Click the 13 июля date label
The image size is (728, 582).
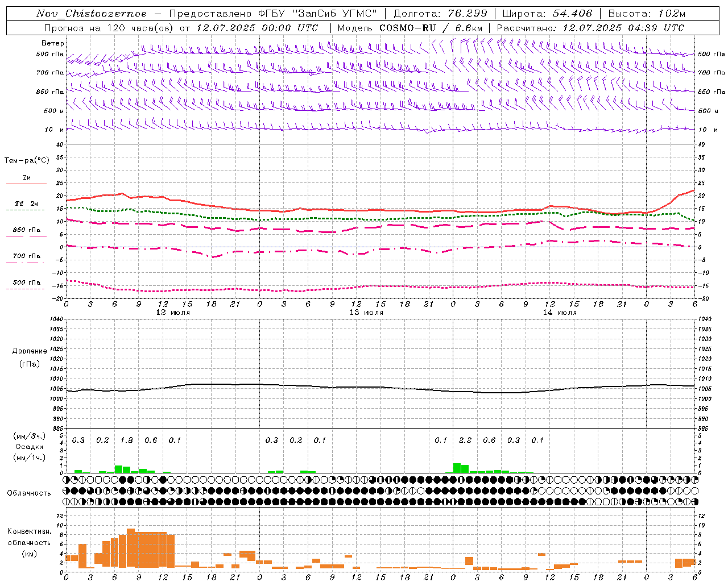366,313
